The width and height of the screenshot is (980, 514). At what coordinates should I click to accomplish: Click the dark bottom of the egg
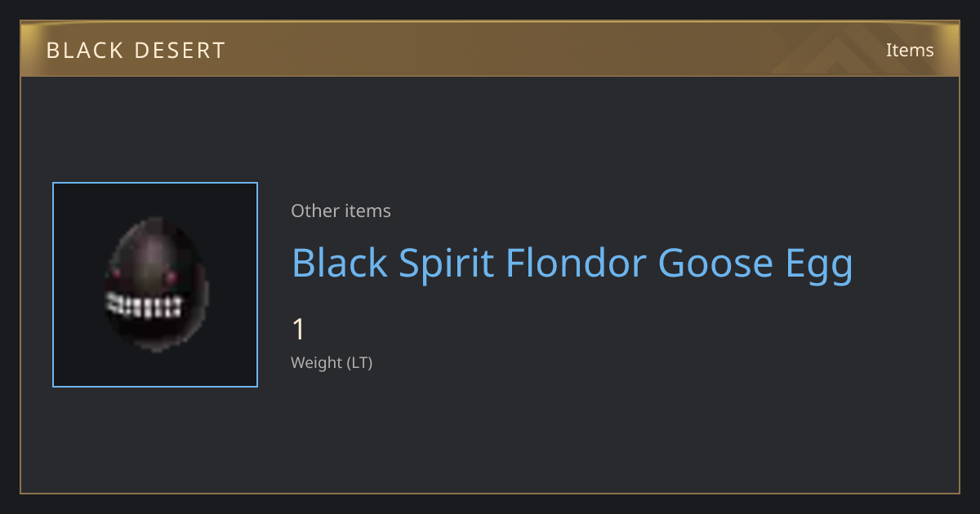click(157, 336)
